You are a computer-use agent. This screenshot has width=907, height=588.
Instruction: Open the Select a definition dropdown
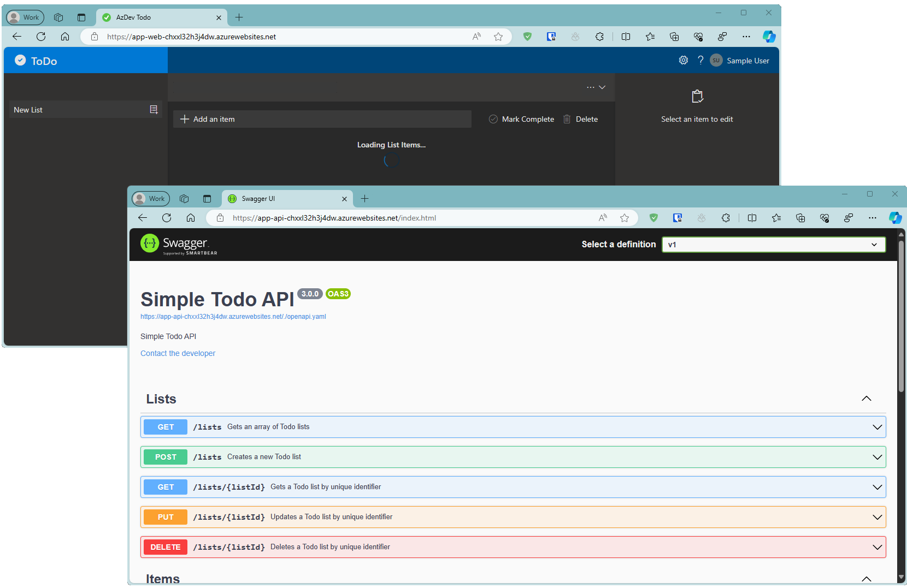pos(773,245)
